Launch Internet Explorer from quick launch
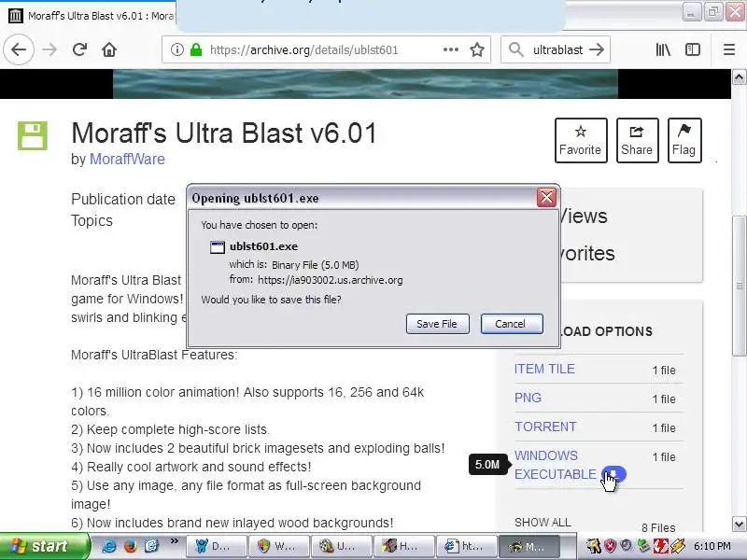The height and width of the screenshot is (560, 747). (109, 546)
